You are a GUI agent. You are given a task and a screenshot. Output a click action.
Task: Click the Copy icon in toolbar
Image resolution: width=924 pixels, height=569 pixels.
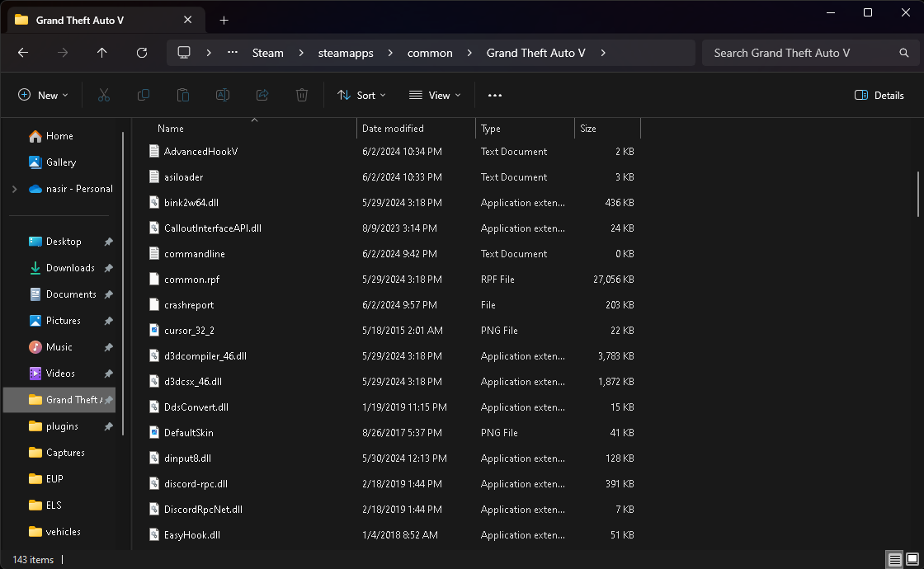tap(144, 96)
